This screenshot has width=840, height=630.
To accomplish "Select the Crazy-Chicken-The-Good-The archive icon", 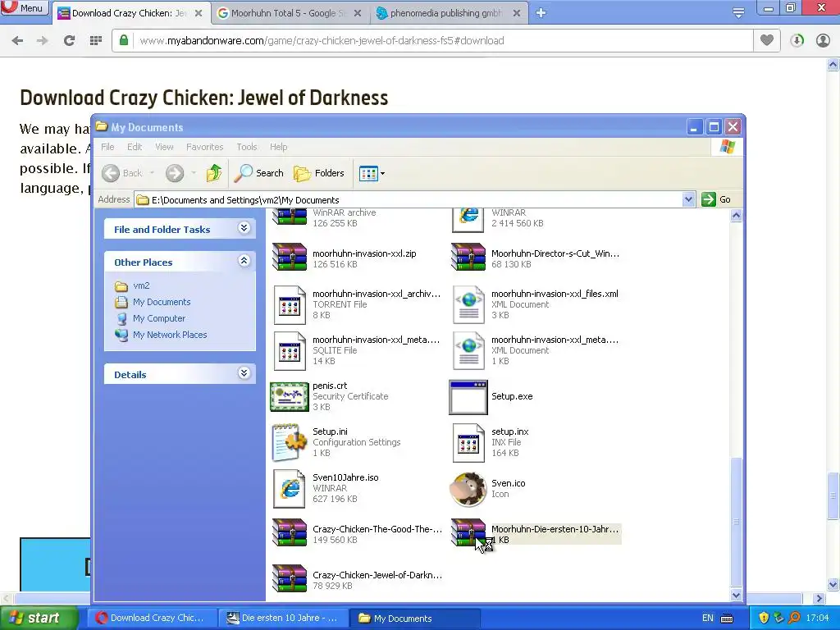I will pyautogui.click(x=290, y=533).
